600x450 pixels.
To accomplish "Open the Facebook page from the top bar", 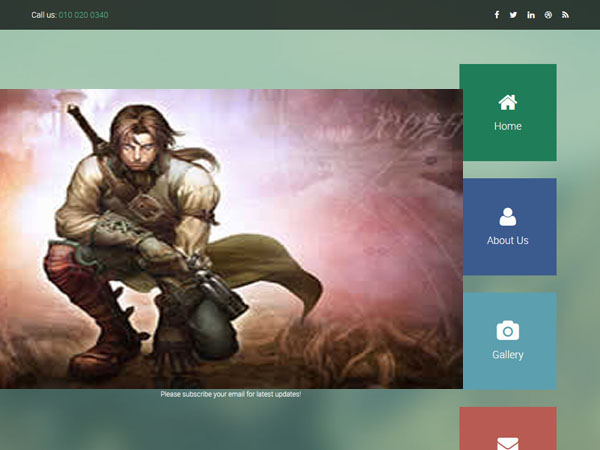I will click(x=497, y=15).
